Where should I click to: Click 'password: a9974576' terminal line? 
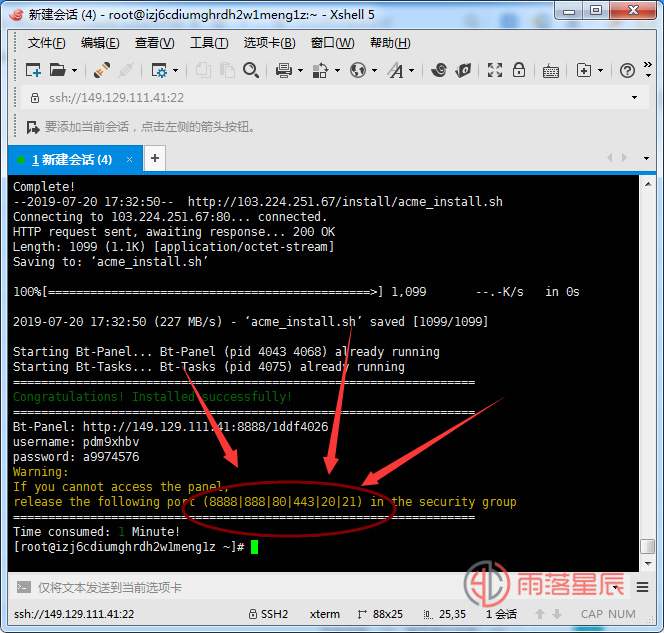[76, 456]
